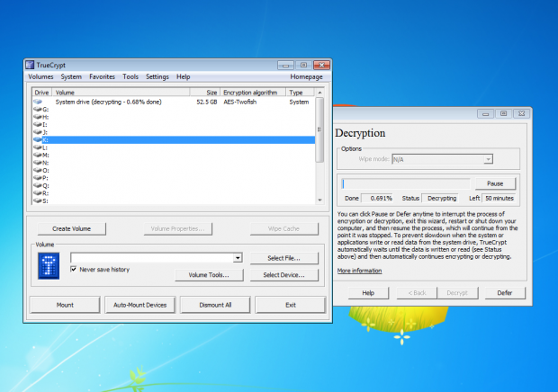Open the Help menu in TrueCrypt

click(184, 76)
